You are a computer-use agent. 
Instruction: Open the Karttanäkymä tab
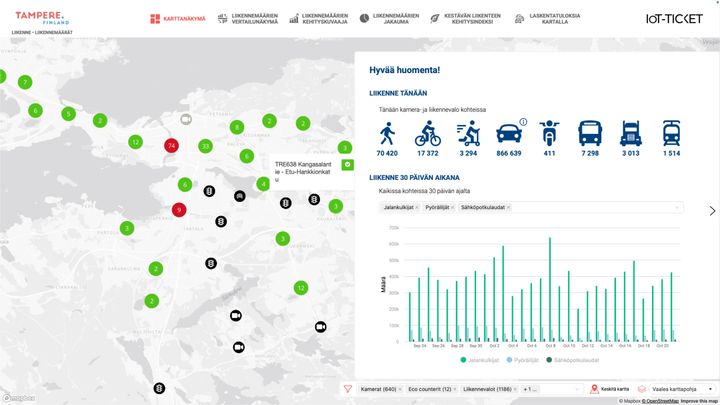pos(178,19)
